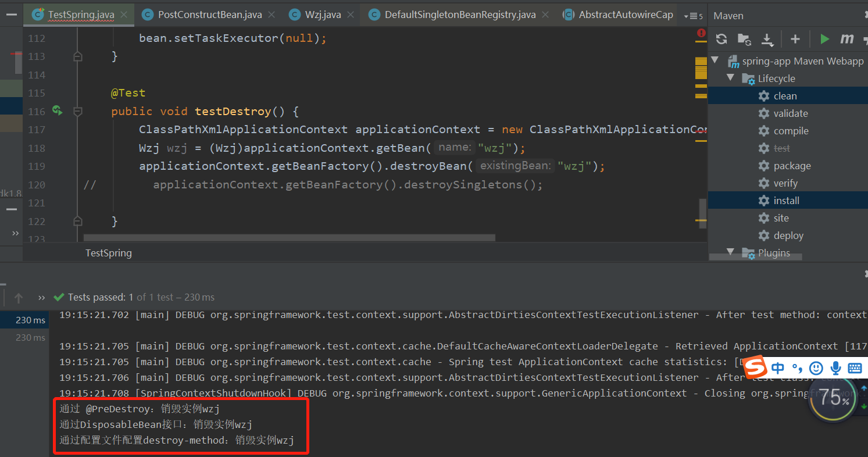Open AbstractAutowireCap... editor tab

pos(617,15)
